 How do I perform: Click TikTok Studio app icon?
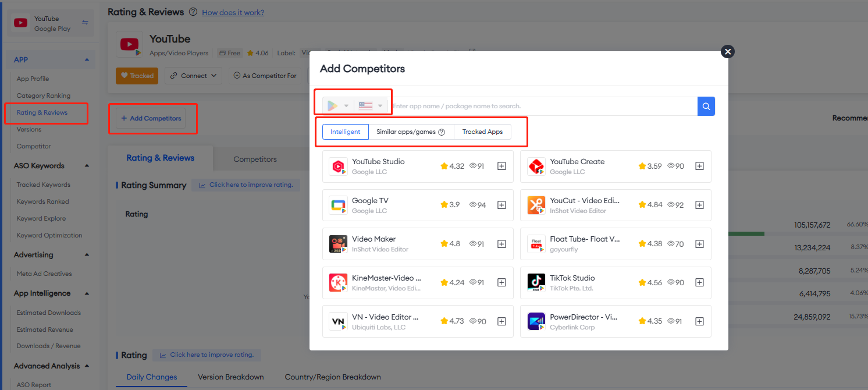pos(536,282)
